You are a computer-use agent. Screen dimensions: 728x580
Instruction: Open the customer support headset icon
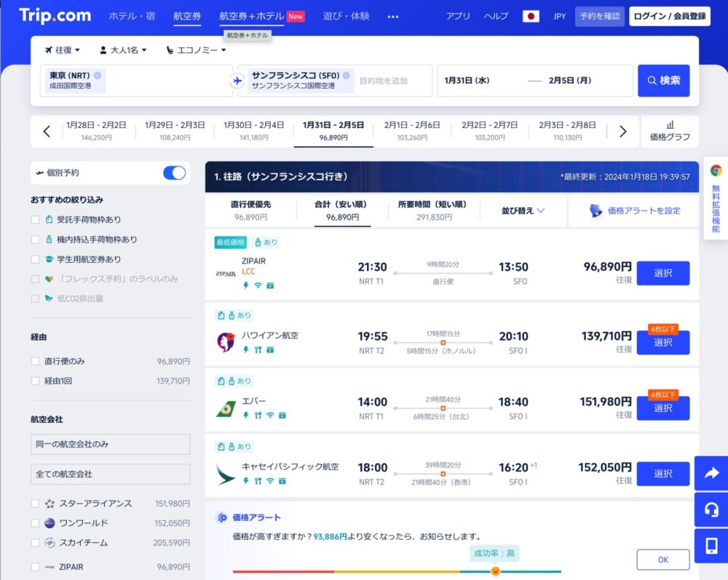(711, 509)
